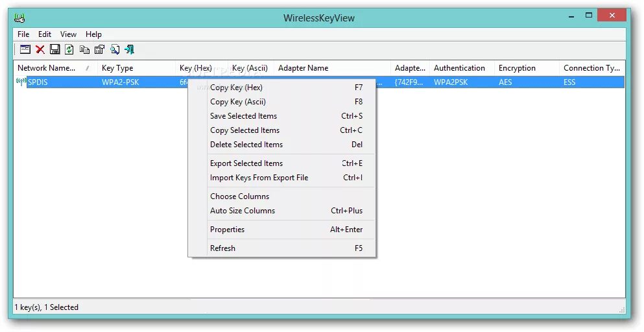Viewport: 644px width, 332px height.
Task: Click the {742F9... adapter GUID cell
Action: pyautogui.click(x=409, y=82)
